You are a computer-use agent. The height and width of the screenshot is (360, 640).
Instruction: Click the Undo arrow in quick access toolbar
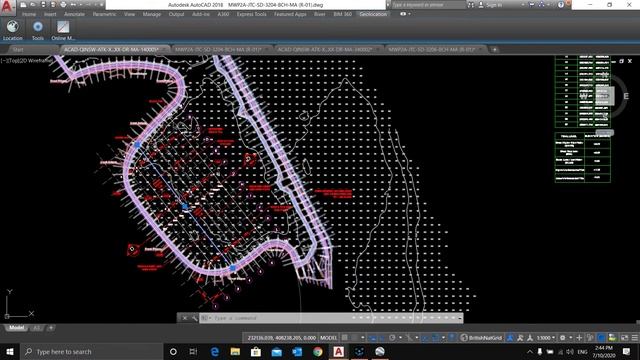point(73,4)
